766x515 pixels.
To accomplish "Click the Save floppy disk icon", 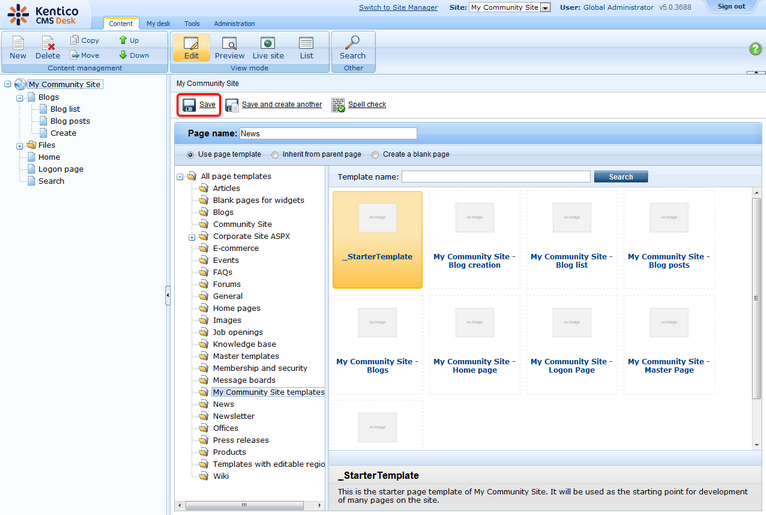I will pyautogui.click(x=189, y=105).
